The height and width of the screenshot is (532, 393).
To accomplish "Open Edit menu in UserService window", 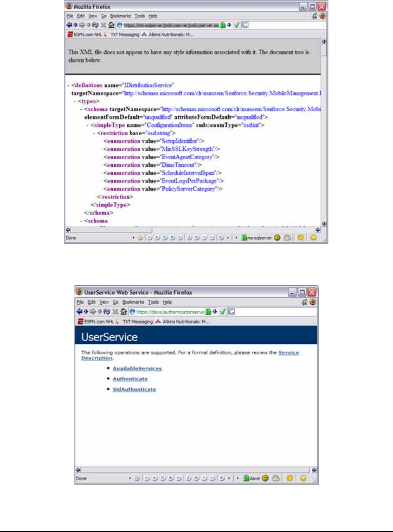I will tap(91, 302).
